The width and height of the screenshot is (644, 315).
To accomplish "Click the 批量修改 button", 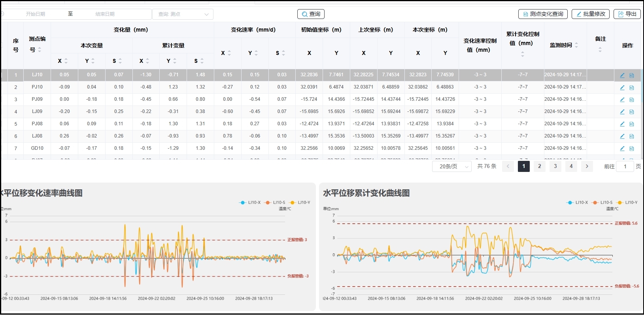I will coord(591,14).
